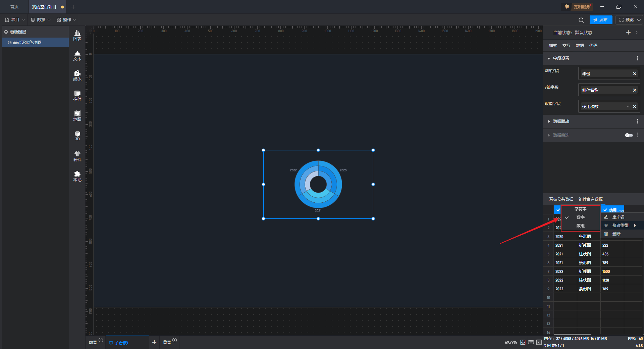Image resolution: width=644 pixels, height=349 pixels.
Task: Open the 操作 dropdown menu
Action: coord(66,20)
